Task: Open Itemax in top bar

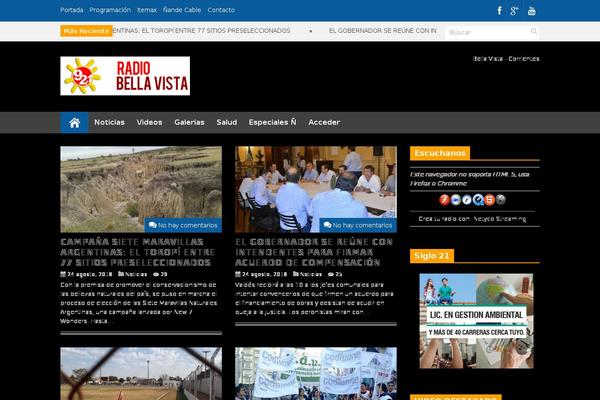Action: click(x=147, y=10)
